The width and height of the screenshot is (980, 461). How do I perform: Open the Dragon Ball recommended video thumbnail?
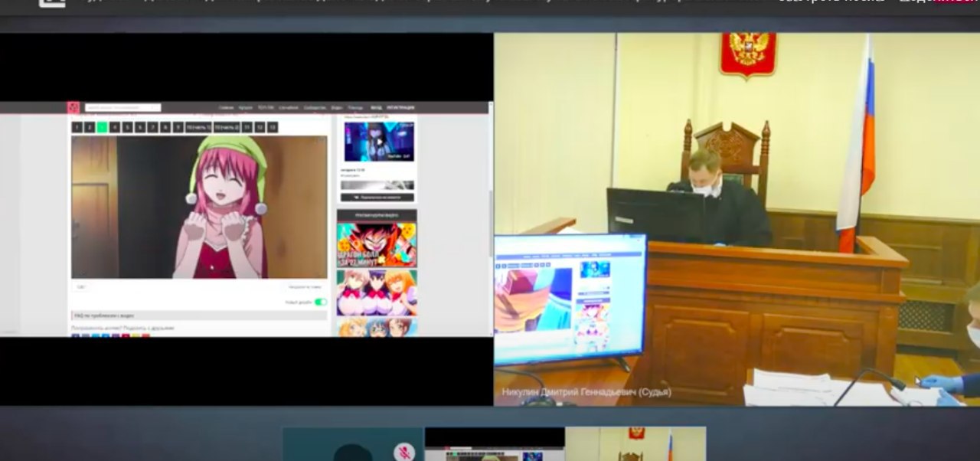[x=377, y=244]
